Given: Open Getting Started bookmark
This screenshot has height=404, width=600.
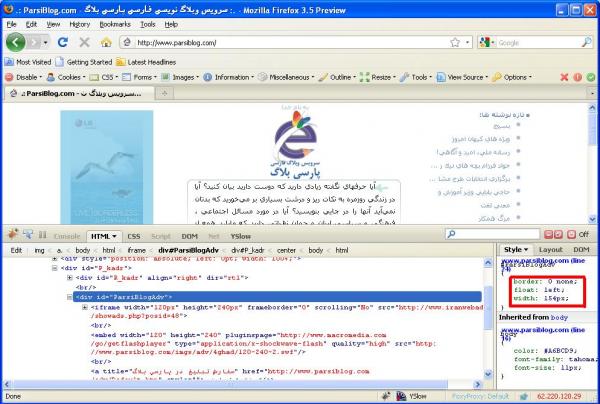Looking at the screenshot, I should click(x=84, y=62).
